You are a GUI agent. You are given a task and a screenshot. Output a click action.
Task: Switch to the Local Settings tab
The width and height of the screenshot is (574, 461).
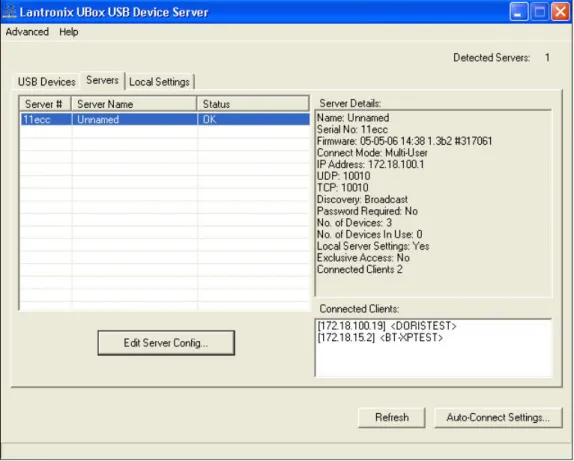point(160,82)
